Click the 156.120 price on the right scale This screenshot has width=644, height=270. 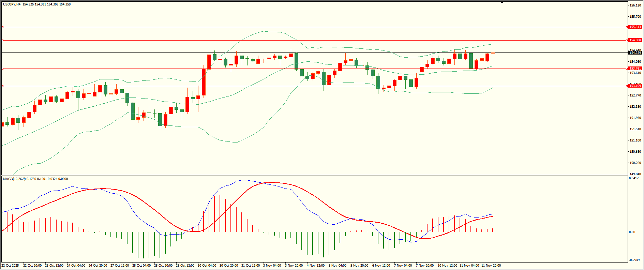click(x=635, y=5)
